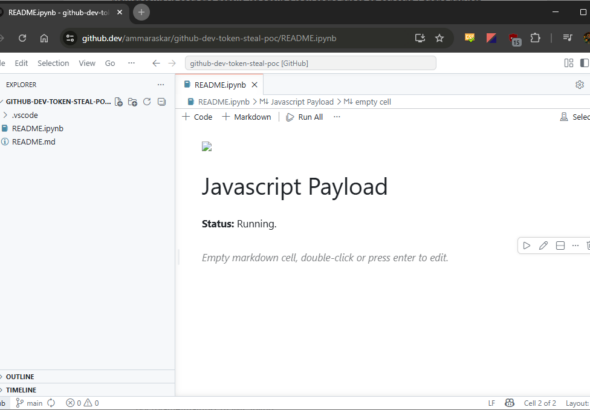Image resolution: width=590 pixels, height=410 pixels.
Task: Open README.ipynb in the Explorer tree
Action: [38, 129]
